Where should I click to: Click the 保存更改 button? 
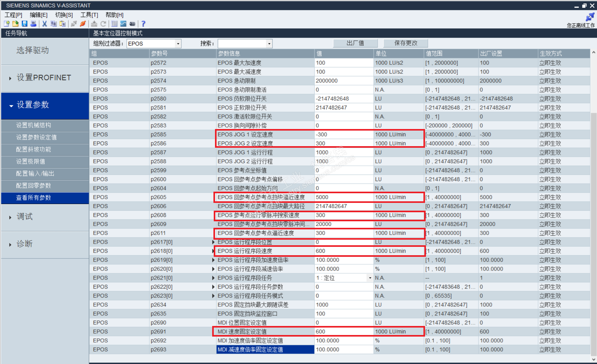[x=406, y=43]
